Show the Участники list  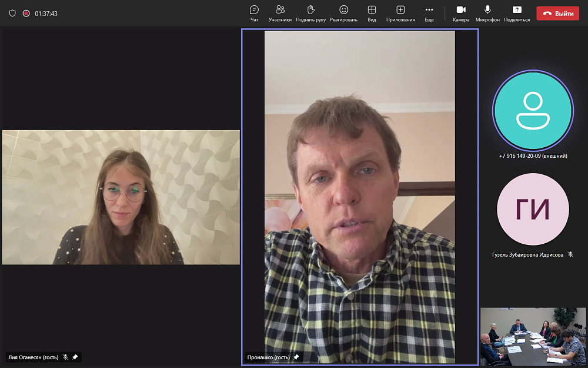[x=280, y=13]
